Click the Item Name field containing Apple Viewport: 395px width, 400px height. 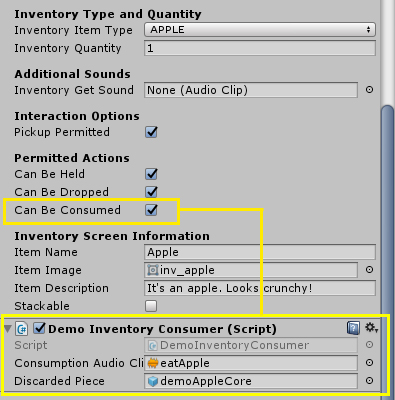coord(260,252)
